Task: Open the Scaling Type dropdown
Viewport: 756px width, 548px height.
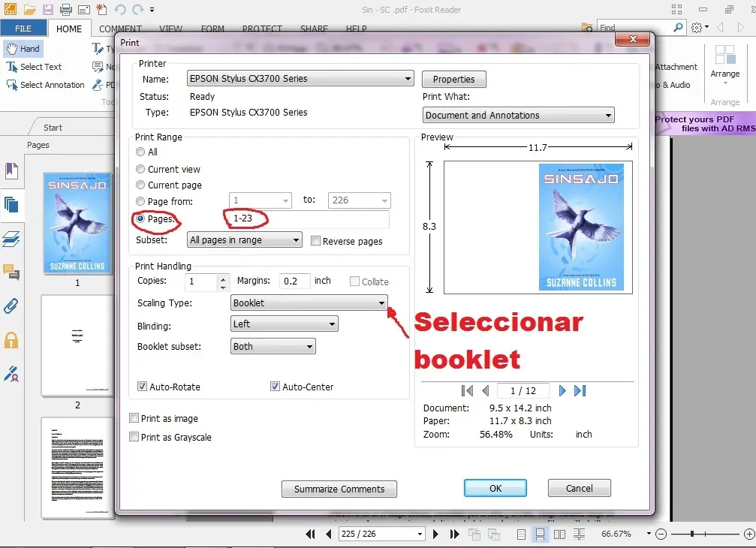Action: point(309,303)
